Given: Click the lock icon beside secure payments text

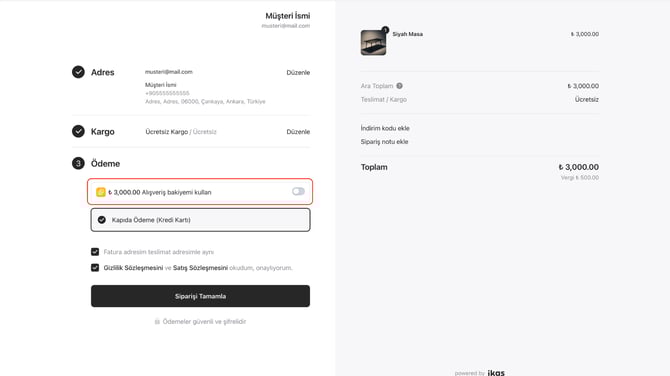Looking at the screenshot, I should (157, 322).
